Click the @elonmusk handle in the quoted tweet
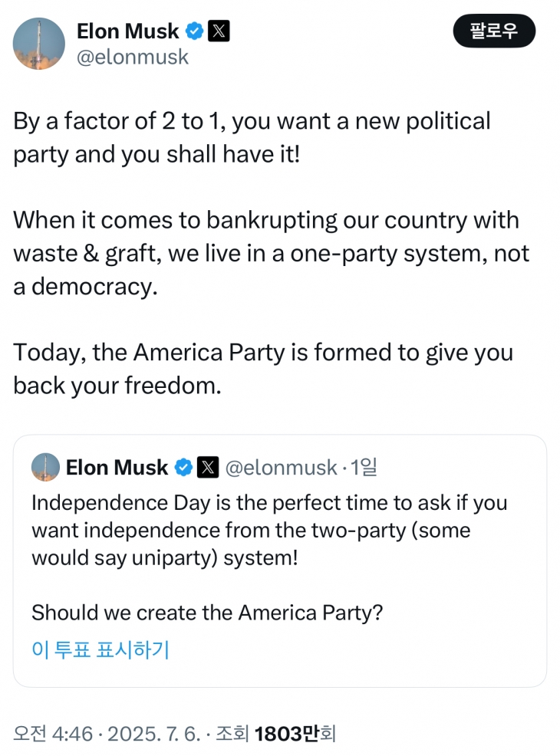This screenshot has height=756, width=560. tap(282, 467)
